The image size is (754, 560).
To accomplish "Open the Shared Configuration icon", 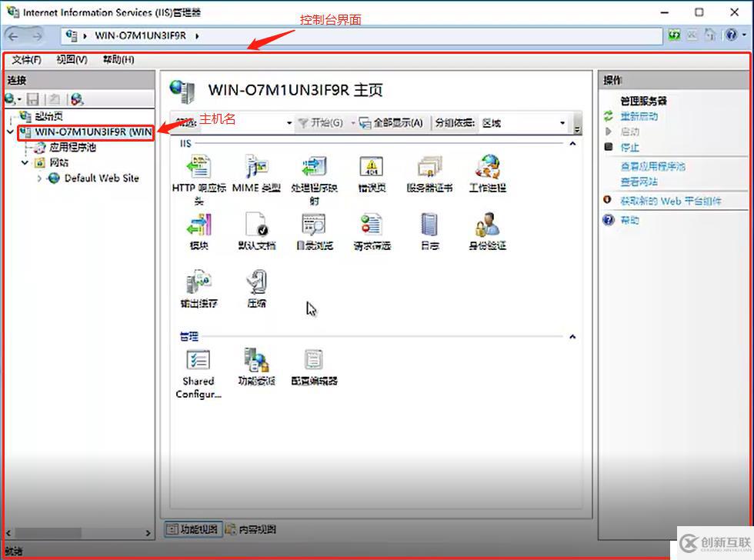I will (x=199, y=359).
